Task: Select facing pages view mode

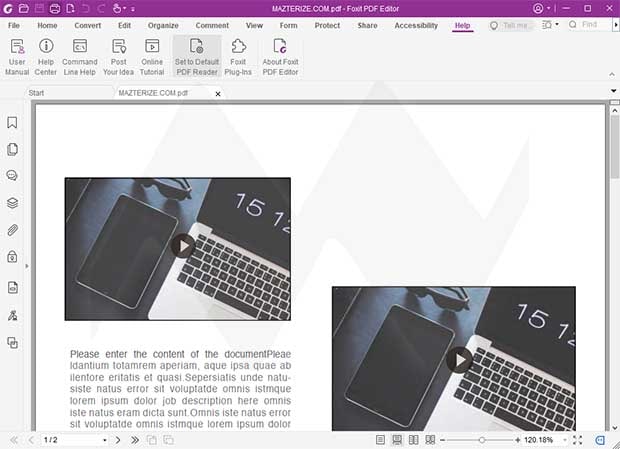Action: tap(414, 440)
